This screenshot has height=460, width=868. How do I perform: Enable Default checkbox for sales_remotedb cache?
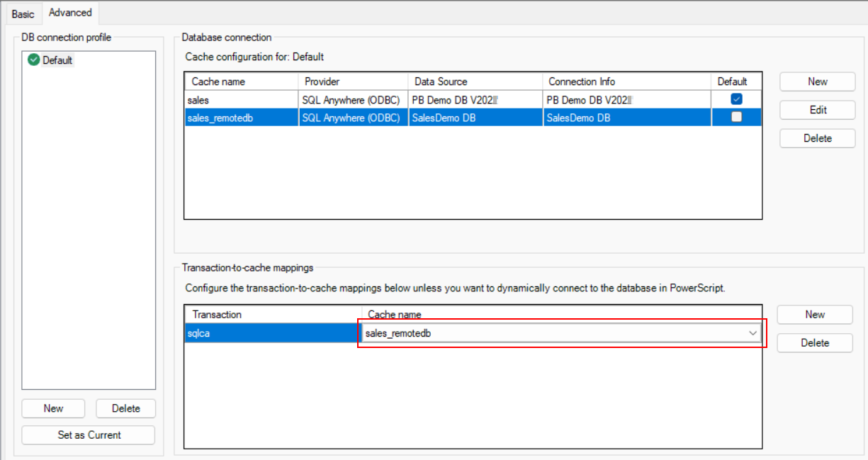point(736,118)
